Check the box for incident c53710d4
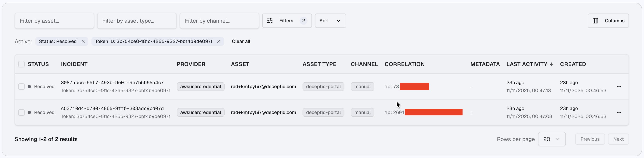The image size is (644, 158). click(21, 112)
